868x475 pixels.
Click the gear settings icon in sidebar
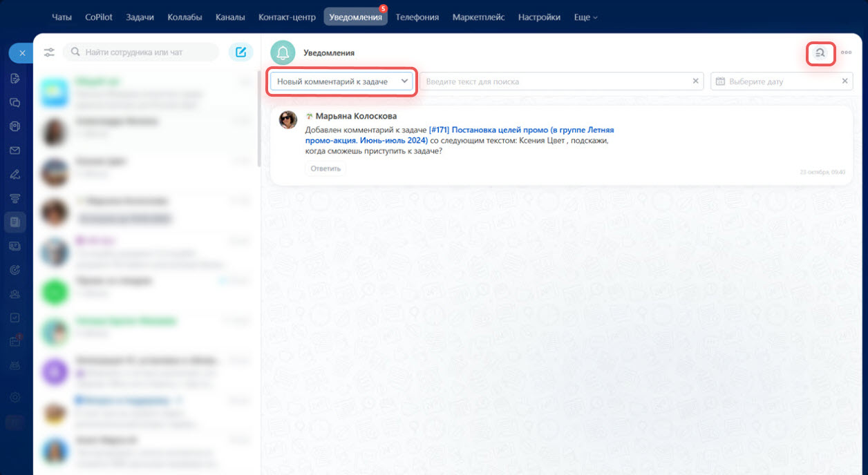(15, 397)
